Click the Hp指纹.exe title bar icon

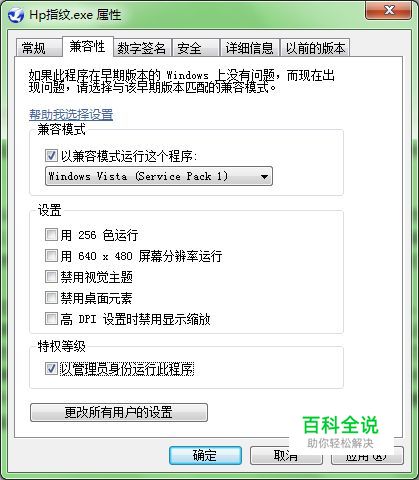pos(16,16)
